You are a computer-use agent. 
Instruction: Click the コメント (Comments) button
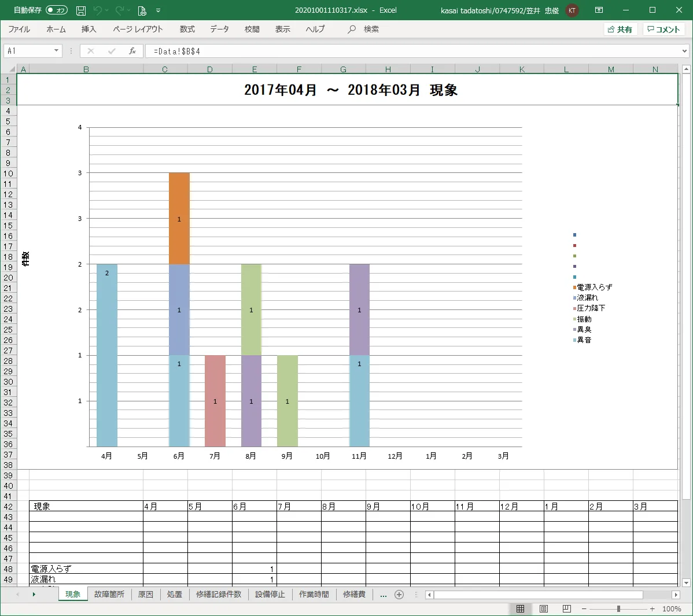tap(663, 29)
